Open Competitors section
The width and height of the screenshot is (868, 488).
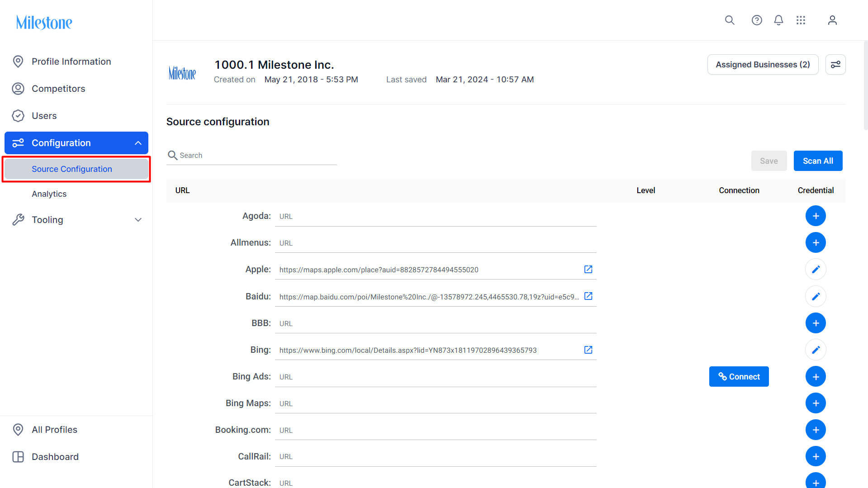76,89
